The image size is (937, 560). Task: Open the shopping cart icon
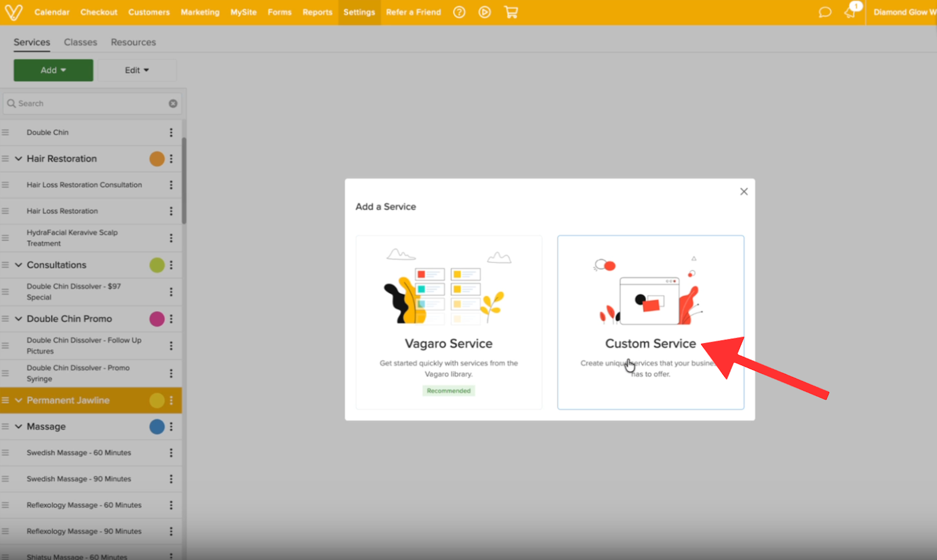[511, 12]
